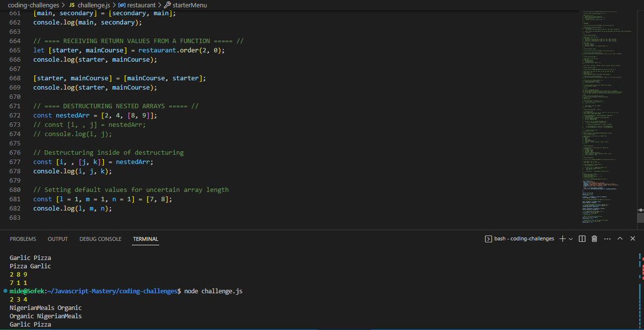Open the panel's more actions ellipsis
Screen dimensions: 644x330
tap(607, 239)
